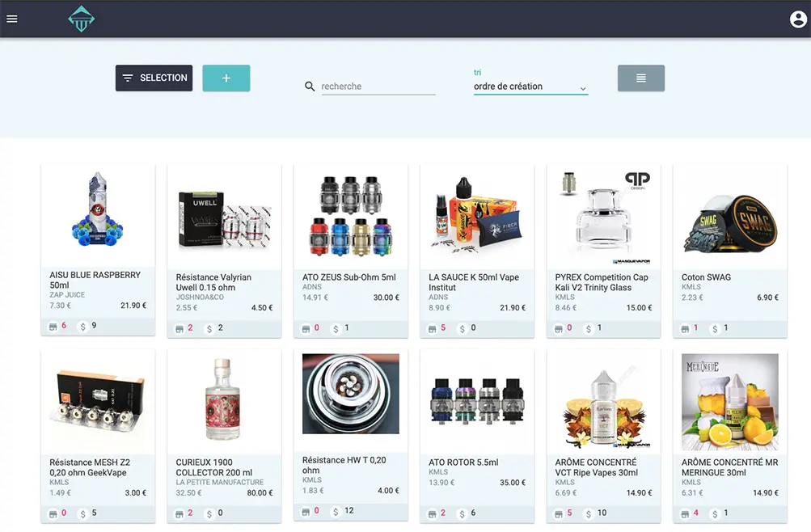This screenshot has height=532, width=811.
Task: Click the 80.00 € price on CURIEUX 1900
Action: tap(260, 493)
